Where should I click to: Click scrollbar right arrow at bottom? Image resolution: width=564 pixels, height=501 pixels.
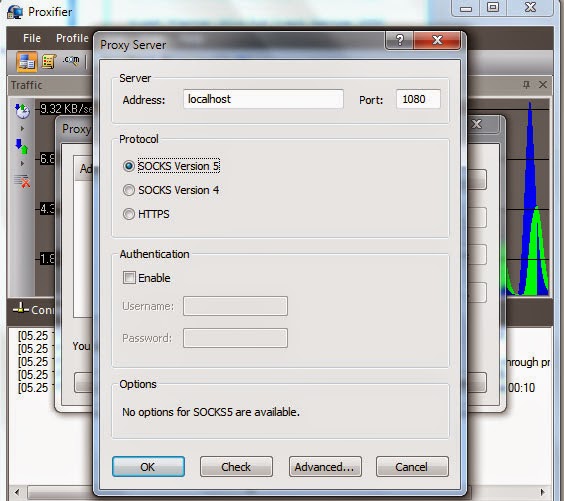543,492
